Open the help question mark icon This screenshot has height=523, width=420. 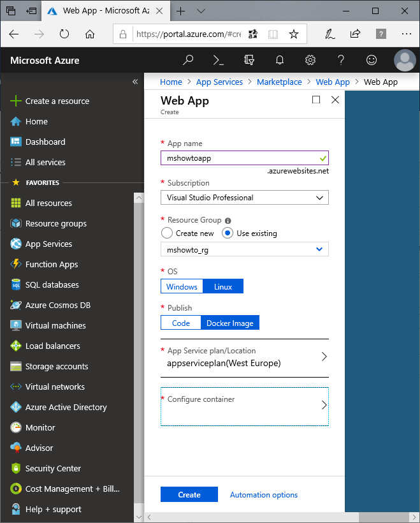(341, 61)
